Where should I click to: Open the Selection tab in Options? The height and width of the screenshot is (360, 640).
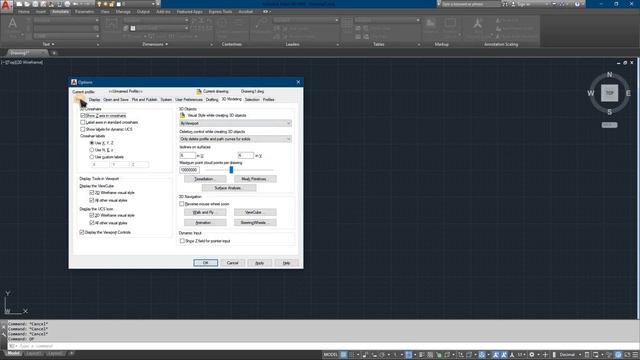(252, 100)
